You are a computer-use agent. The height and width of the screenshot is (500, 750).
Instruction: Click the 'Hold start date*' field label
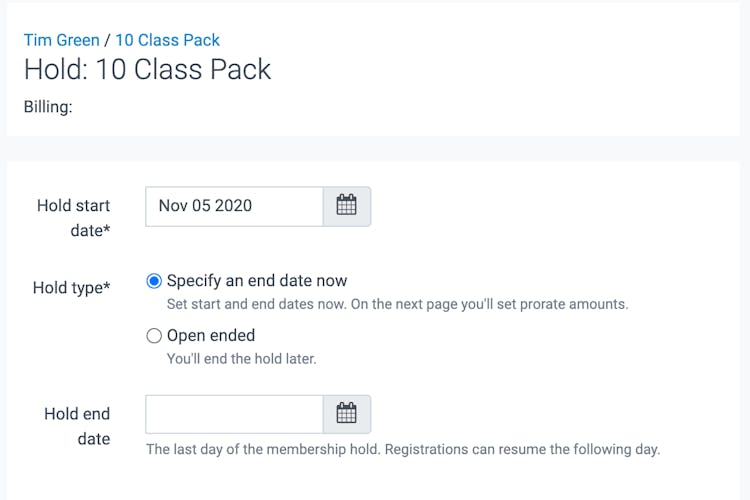coord(74,218)
